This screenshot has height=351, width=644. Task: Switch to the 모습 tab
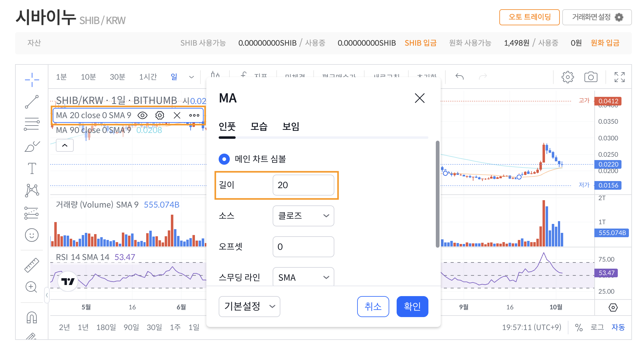(259, 126)
